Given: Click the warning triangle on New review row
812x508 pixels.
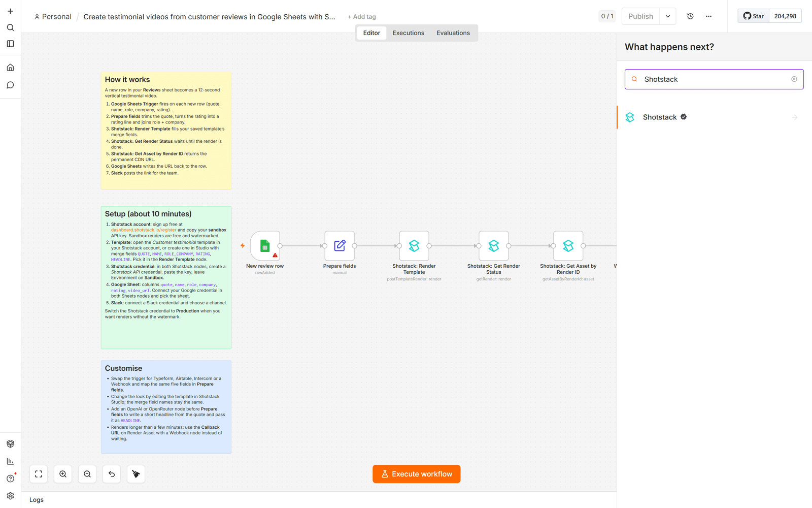Looking at the screenshot, I should pos(275,256).
